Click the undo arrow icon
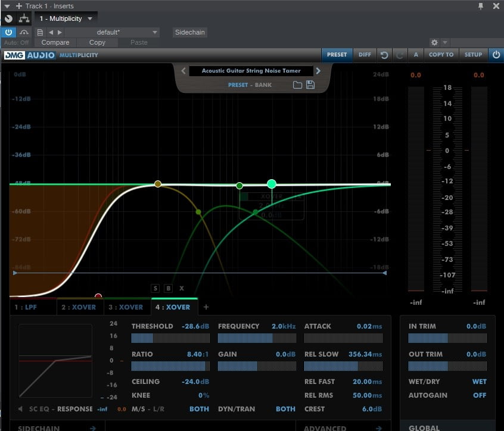Screen dimensions: 504x431 pyautogui.click(x=384, y=55)
